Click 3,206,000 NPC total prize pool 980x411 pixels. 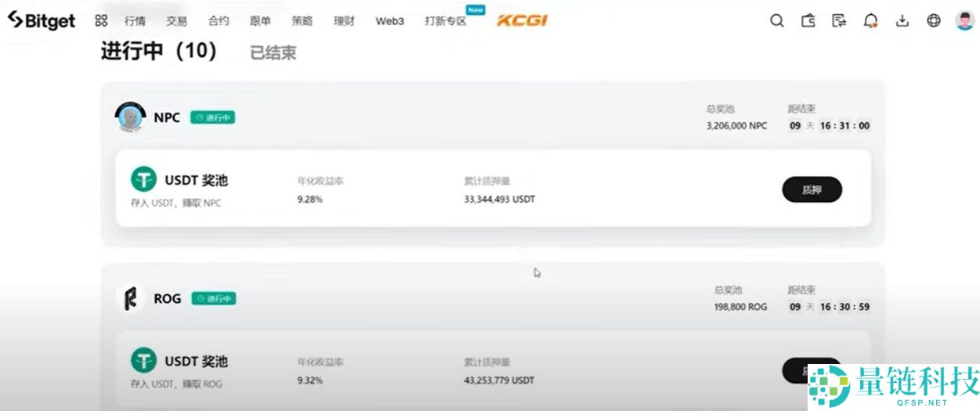click(x=736, y=125)
